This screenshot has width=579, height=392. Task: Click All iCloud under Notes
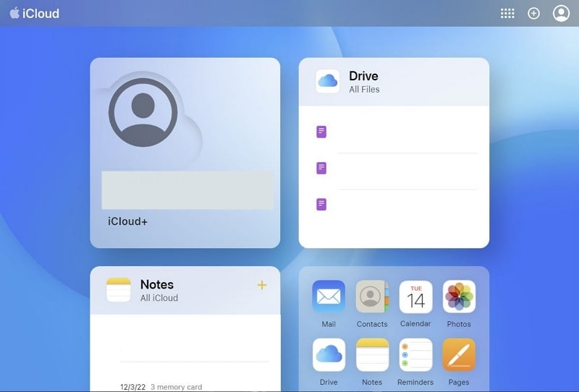[159, 298]
